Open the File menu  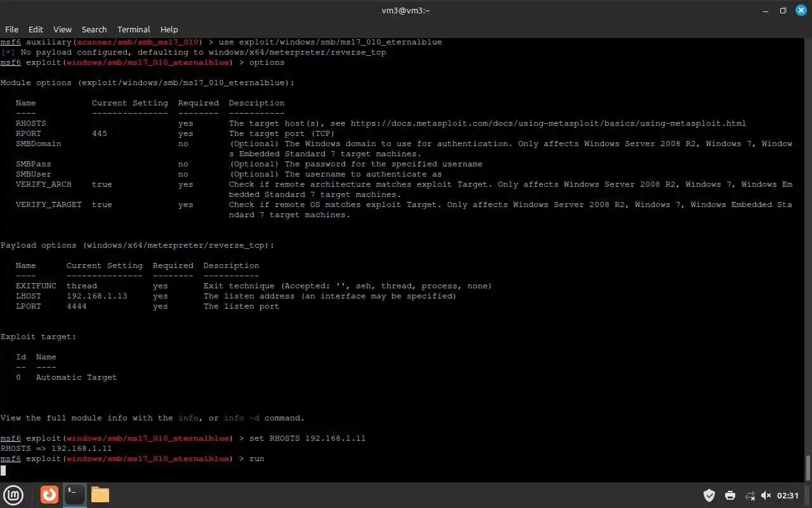point(11,29)
